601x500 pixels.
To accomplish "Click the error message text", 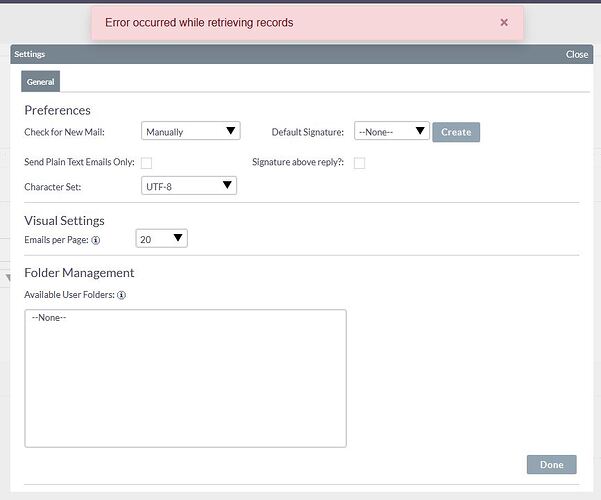I will coord(199,23).
